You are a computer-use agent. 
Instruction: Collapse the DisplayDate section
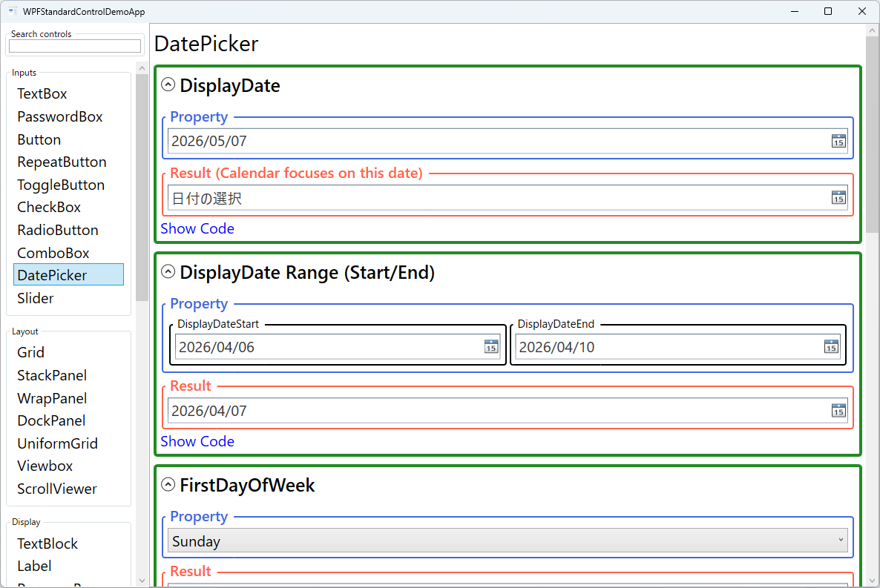(x=168, y=85)
